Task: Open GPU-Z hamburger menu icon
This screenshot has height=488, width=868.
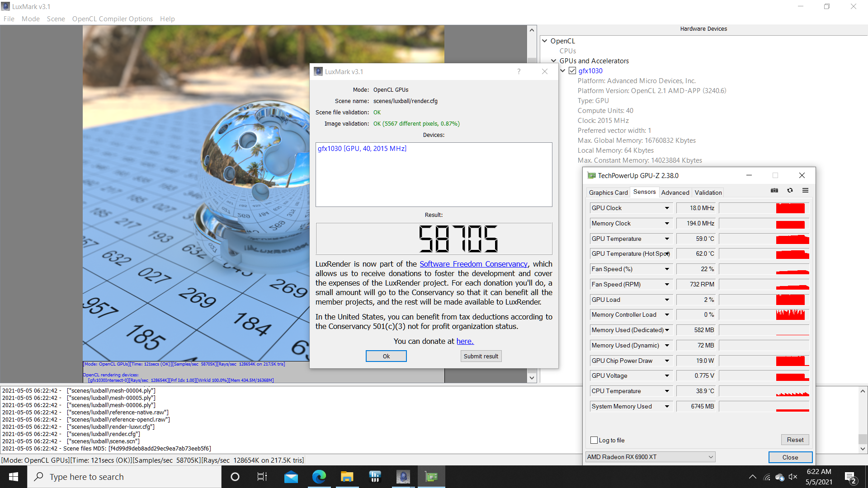Action: pyautogui.click(x=805, y=190)
